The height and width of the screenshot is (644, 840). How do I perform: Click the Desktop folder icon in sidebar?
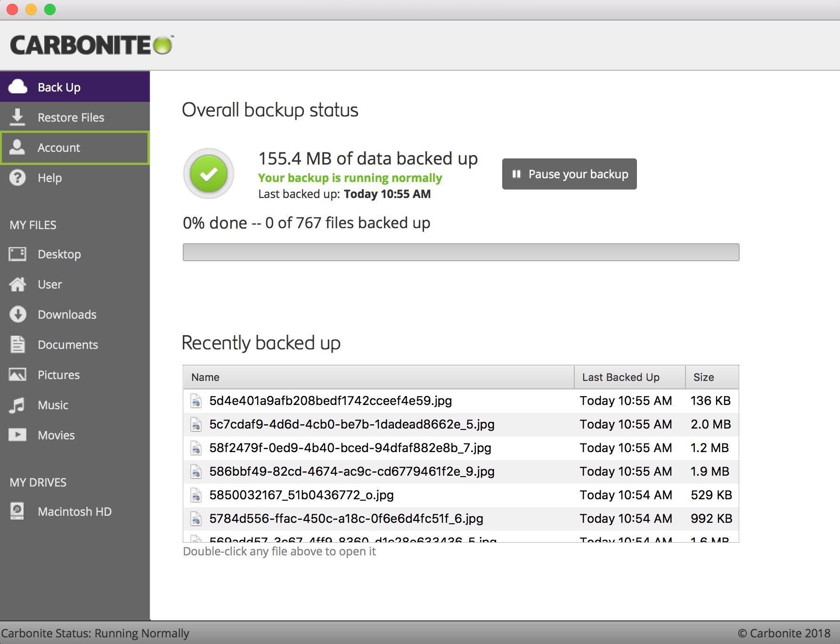pos(18,254)
